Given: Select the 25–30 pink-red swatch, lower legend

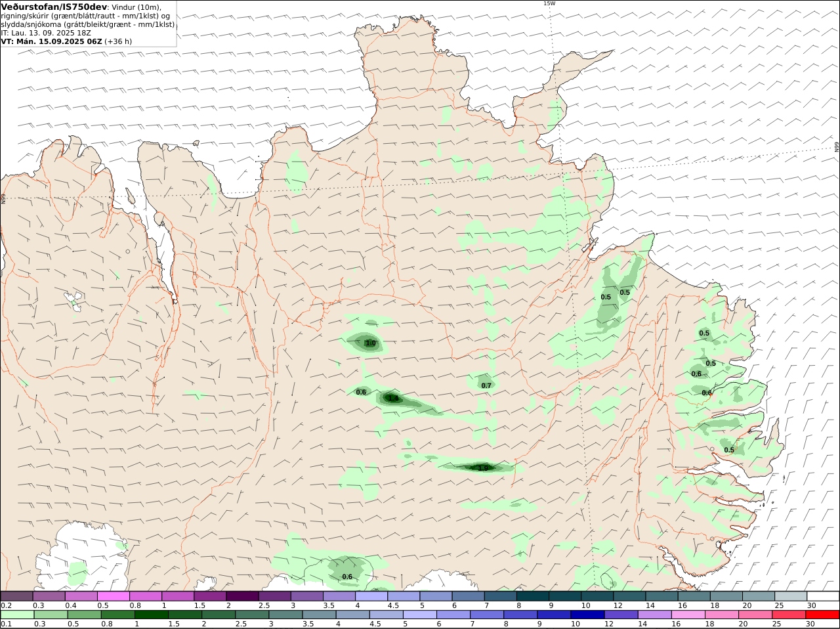Looking at the screenshot, I should tap(788, 615).
